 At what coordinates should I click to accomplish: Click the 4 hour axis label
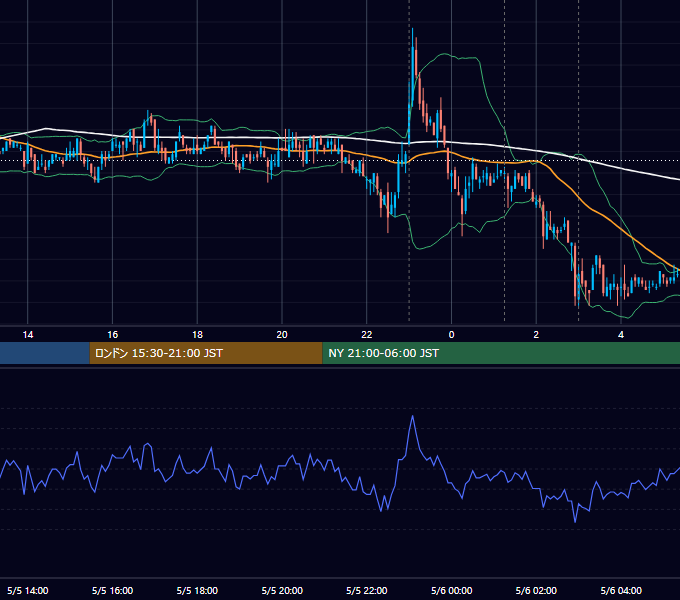(621, 335)
